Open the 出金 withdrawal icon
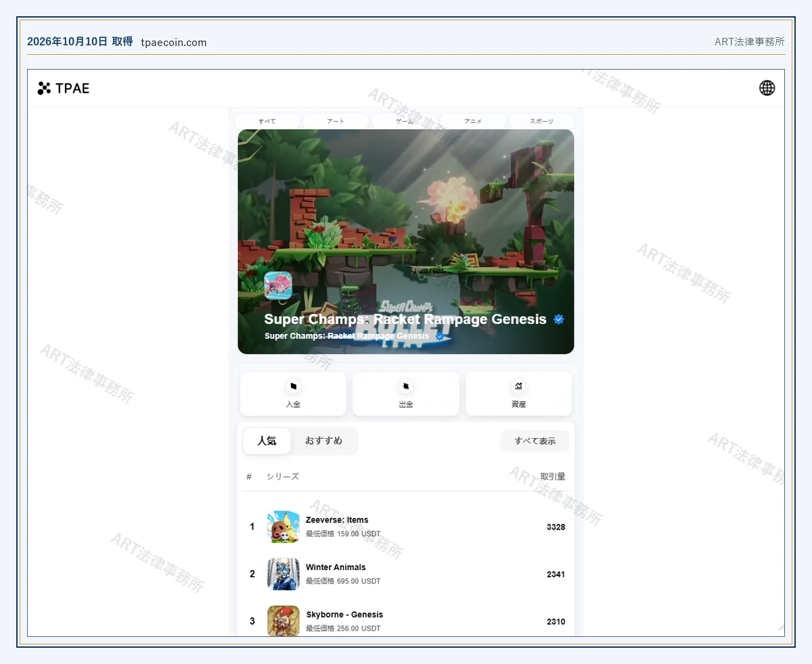812x664 pixels. tap(406, 386)
